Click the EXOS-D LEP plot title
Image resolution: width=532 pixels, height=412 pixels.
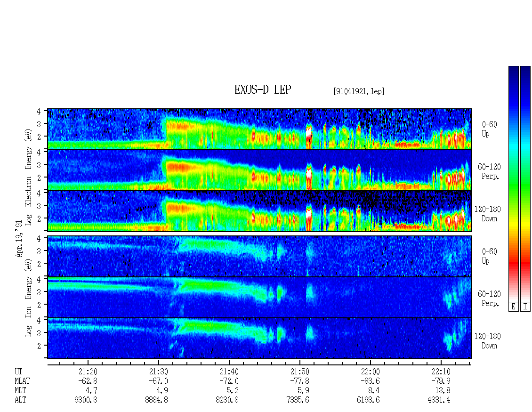coord(263,89)
